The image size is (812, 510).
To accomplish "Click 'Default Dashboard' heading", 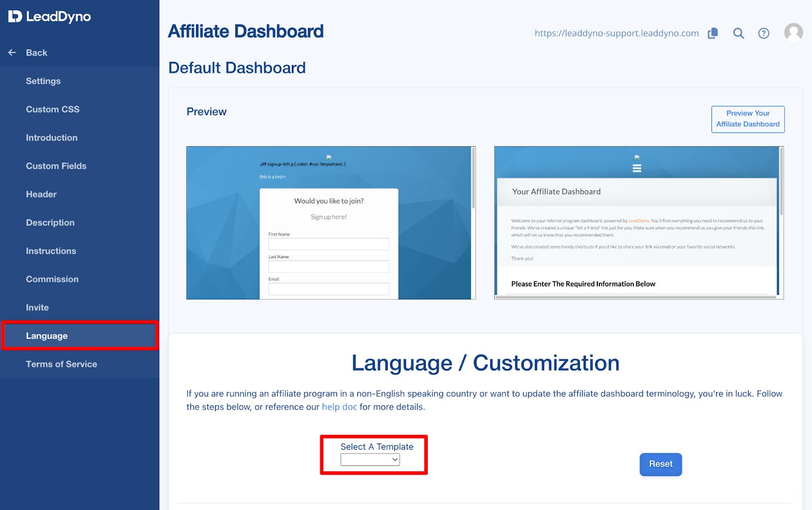I will (x=237, y=67).
